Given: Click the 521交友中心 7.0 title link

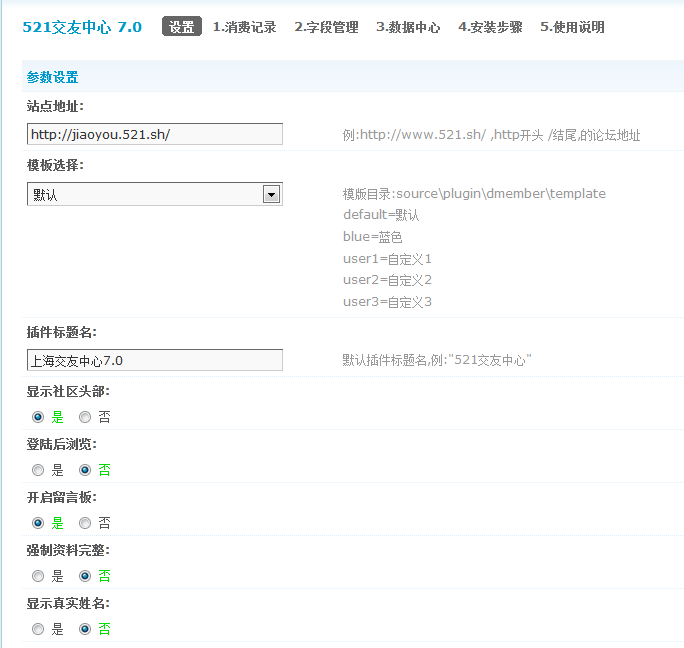Looking at the screenshot, I should click(82, 27).
